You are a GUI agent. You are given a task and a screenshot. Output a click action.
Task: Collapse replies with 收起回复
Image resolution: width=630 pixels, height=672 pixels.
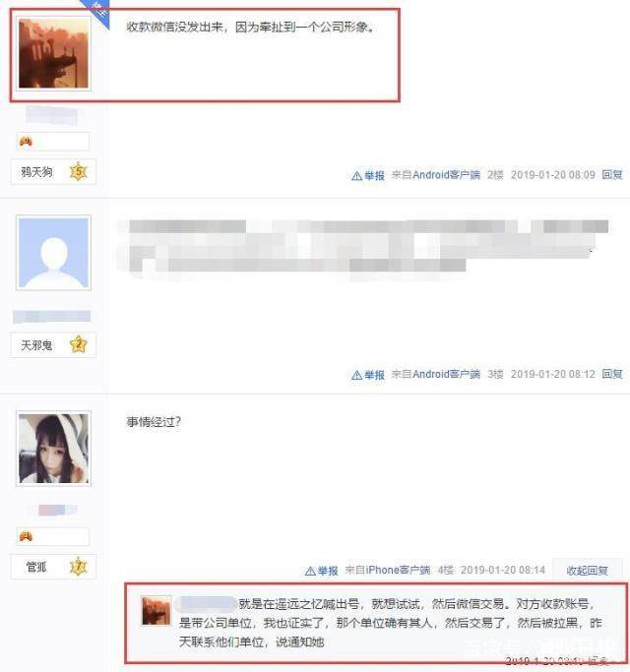587,571
